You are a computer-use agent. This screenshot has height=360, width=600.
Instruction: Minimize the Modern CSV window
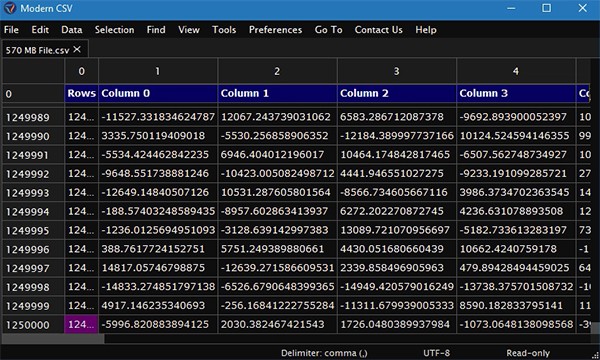click(x=511, y=8)
